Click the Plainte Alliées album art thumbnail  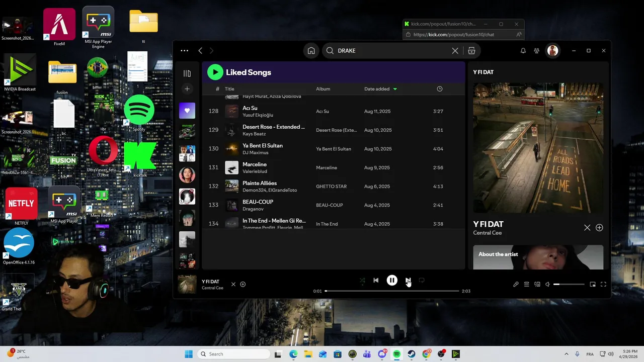pyautogui.click(x=231, y=187)
